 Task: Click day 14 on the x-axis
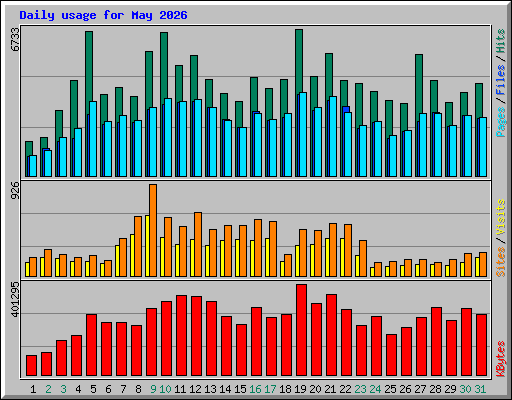225,389
